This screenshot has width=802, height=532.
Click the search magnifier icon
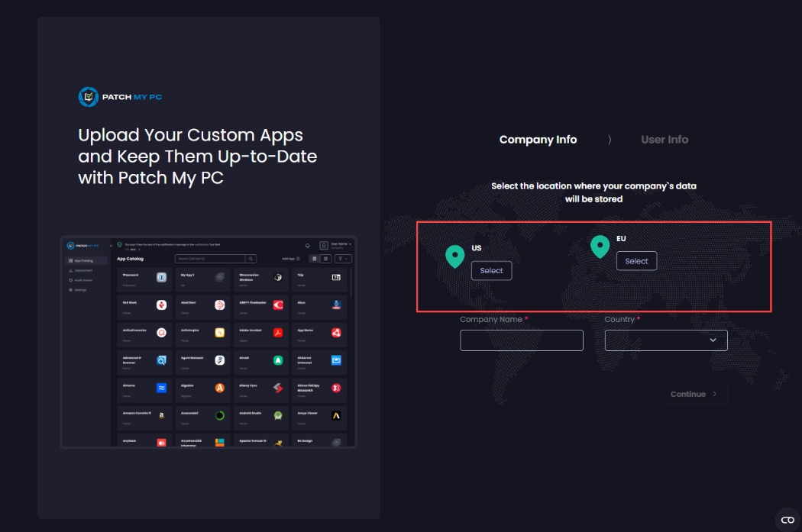251,259
